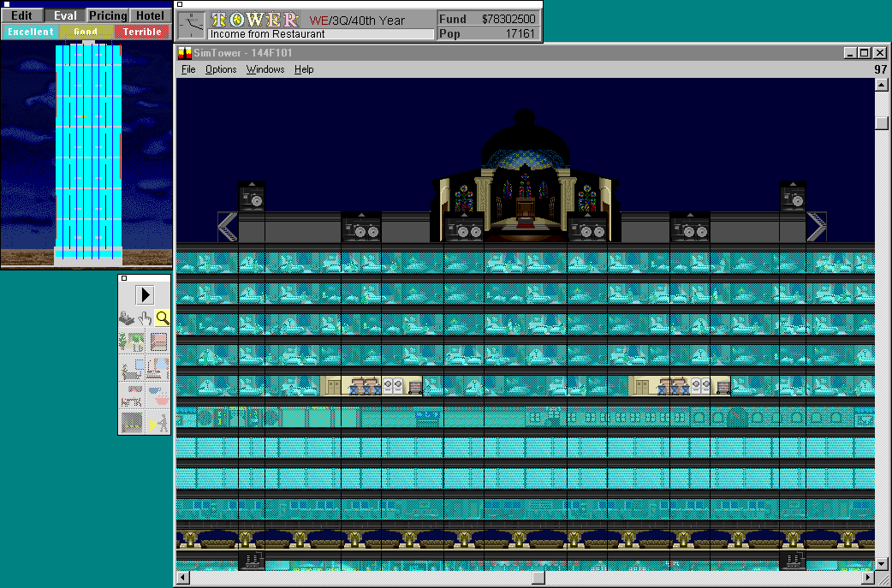Activate the magnifying glass inspect tool
The image size is (892, 588).
[161, 318]
